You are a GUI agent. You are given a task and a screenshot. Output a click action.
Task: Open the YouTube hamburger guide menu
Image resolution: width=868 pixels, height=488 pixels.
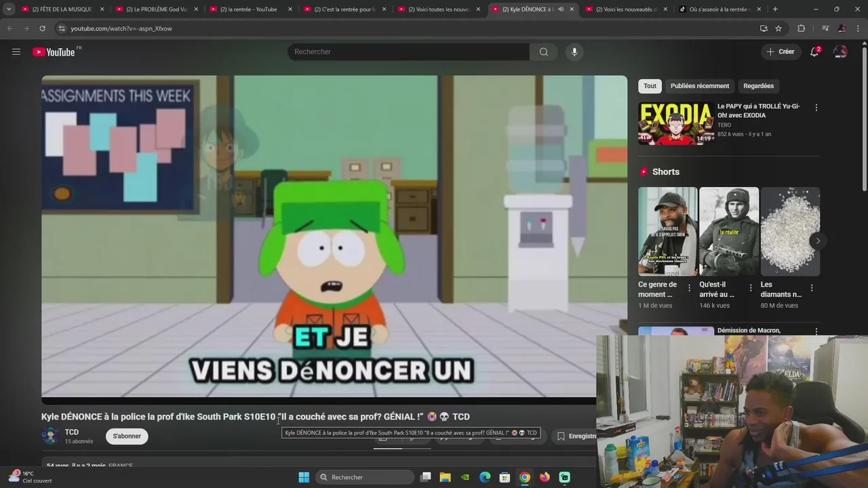click(16, 52)
